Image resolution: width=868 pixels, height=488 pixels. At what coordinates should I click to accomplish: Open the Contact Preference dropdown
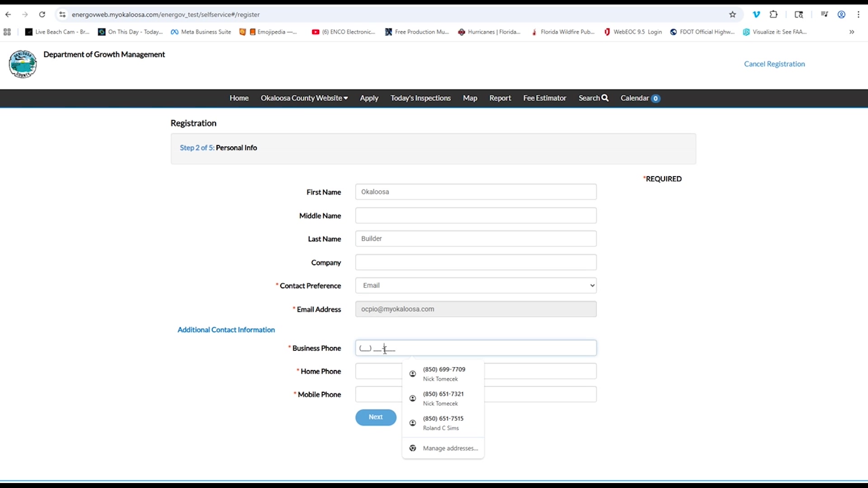click(x=476, y=286)
